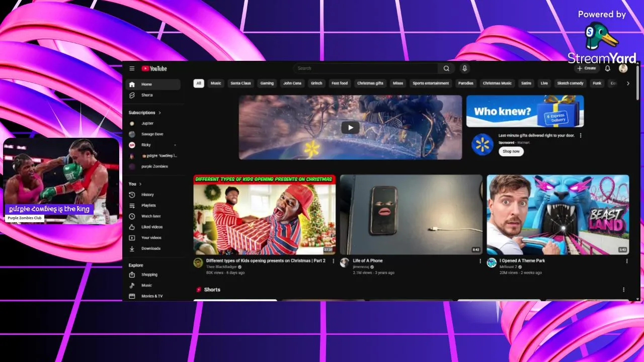
Task: Select the Satire filter chip
Action: 526,83
